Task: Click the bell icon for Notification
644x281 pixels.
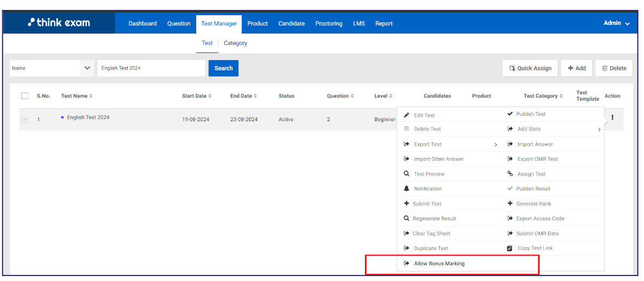Action: 407,188
